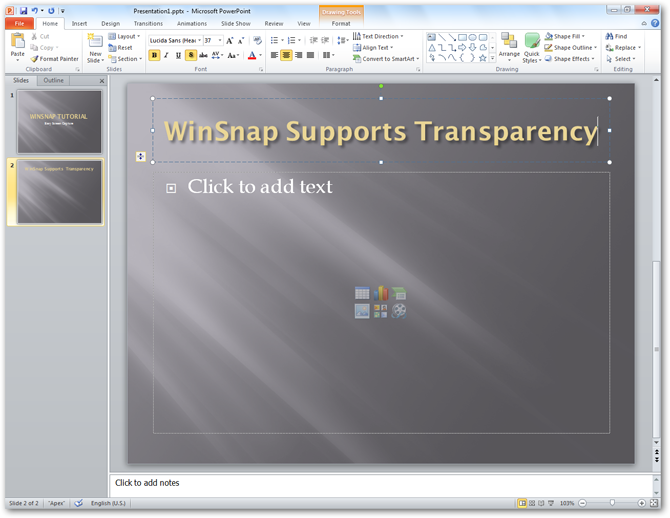The width and height of the screenshot is (670, 518).
Task: Decrease list indent level
Action: tap(313, 41)
